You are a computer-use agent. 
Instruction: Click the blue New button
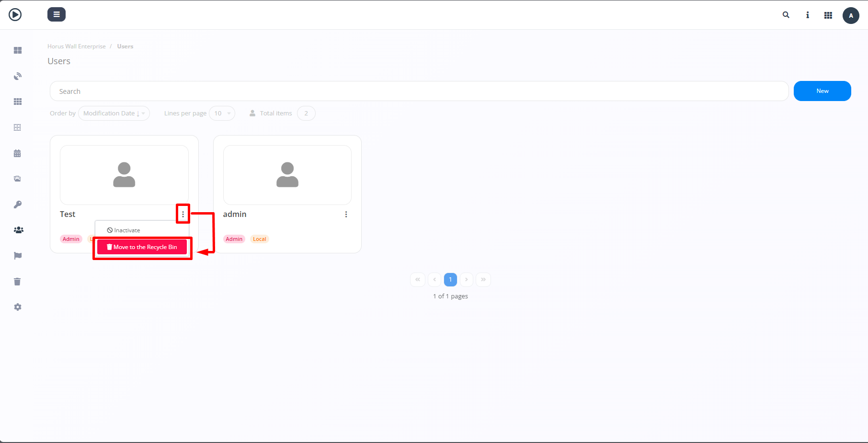822,91
